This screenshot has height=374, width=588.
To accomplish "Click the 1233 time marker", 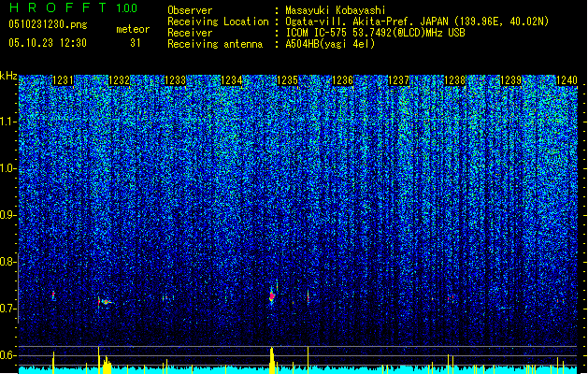I will pyautogui.click(x=175, y=80).
